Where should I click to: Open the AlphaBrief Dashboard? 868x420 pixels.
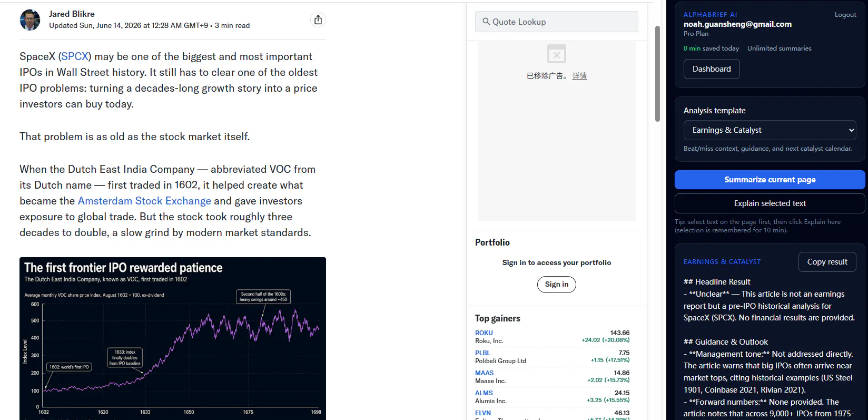pos(712,69)
